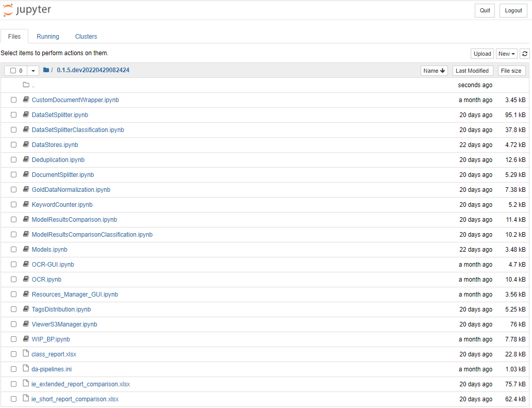532x408 pixels.
Task: Refresh the notebook list icon
Action: point(525,54)
